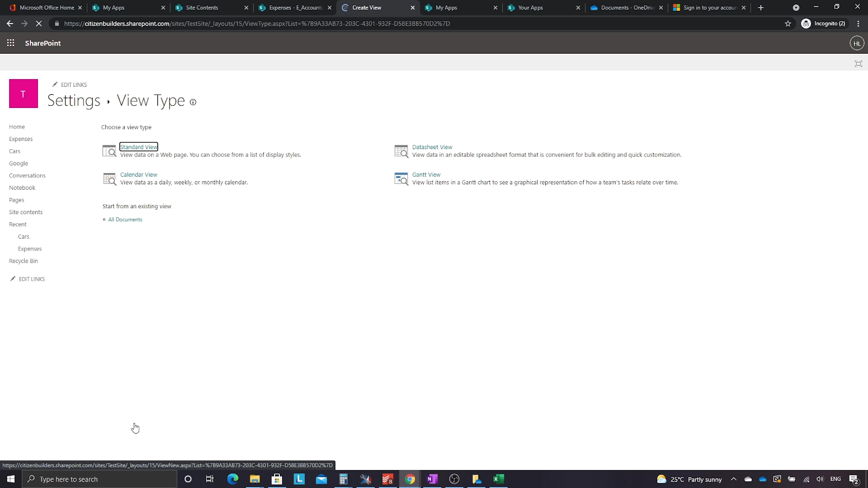Screen dimensions: 868x488
Task: Switch to the Microsoft Office Home tab
Action: pyautogui.click(x=46, y=8)
